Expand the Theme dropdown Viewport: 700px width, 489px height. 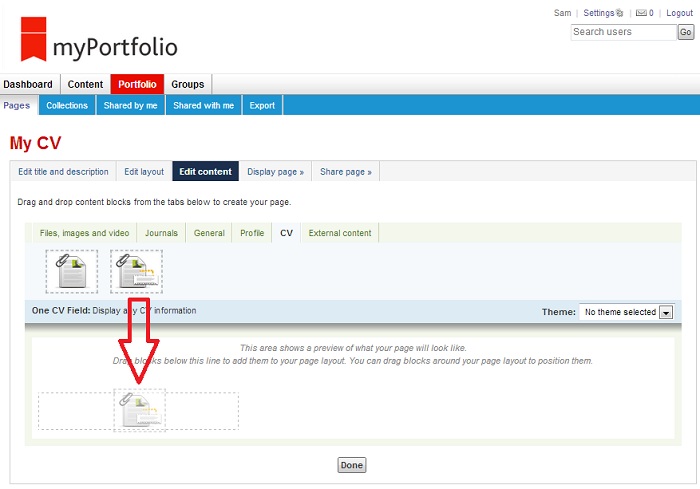pos(665,312)
